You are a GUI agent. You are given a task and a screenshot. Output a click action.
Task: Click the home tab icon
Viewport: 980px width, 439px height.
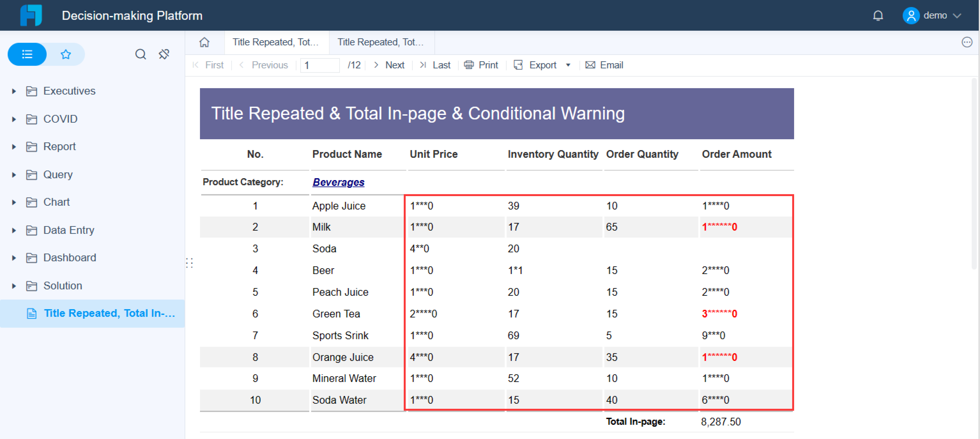(204, 42)
